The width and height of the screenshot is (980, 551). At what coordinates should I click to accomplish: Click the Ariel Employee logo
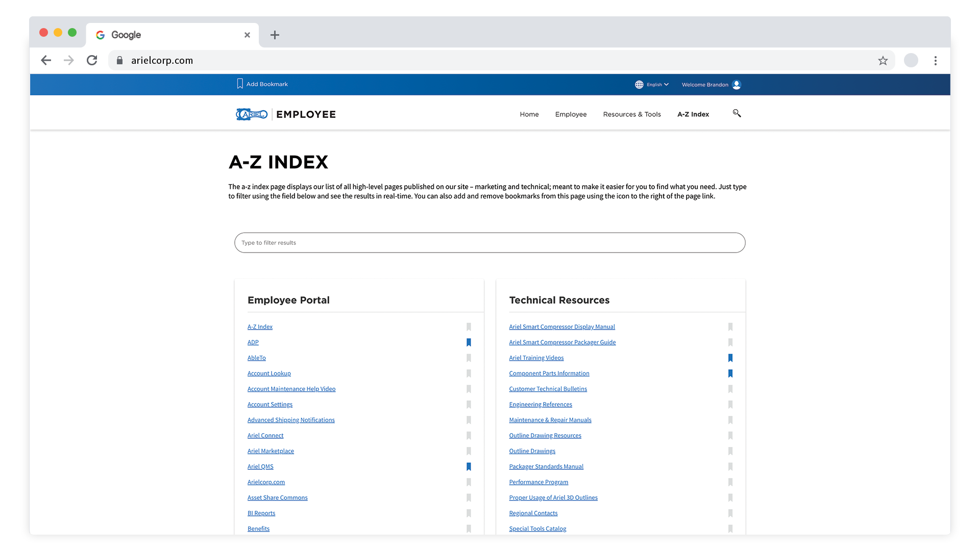pos(286,114)
